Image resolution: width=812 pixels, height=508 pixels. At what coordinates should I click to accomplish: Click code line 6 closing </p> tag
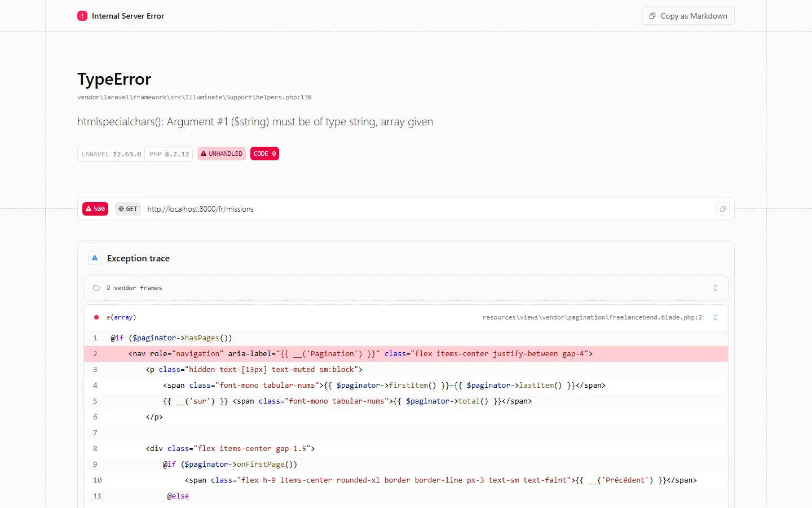point(406,417)
